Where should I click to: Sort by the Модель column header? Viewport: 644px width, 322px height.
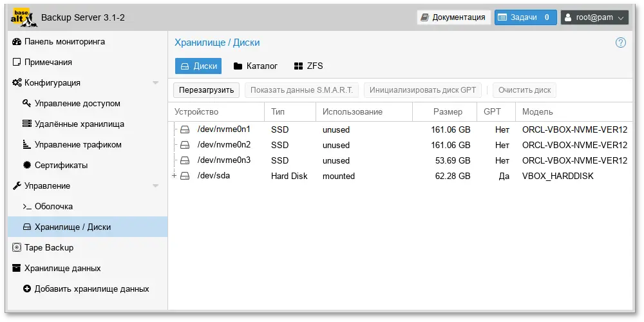[574, 111]
